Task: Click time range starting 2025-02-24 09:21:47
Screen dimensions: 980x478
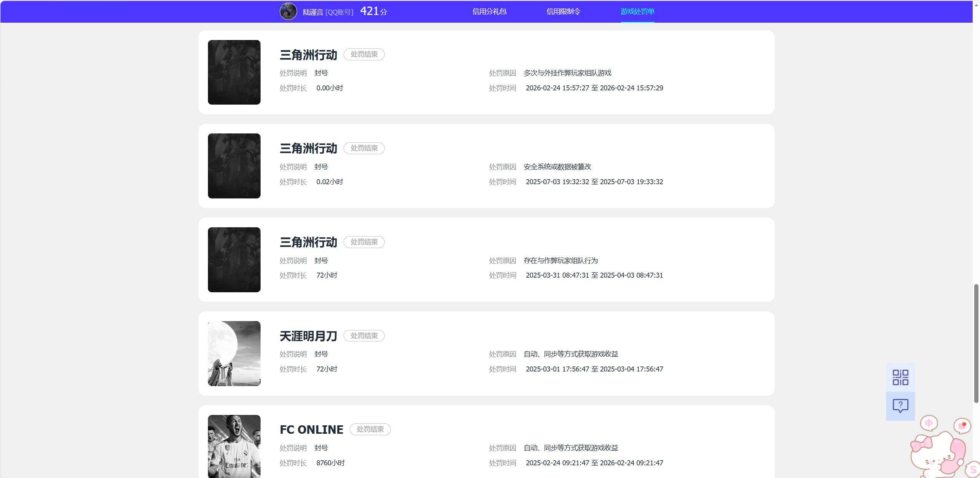Action: click(595, 463)
